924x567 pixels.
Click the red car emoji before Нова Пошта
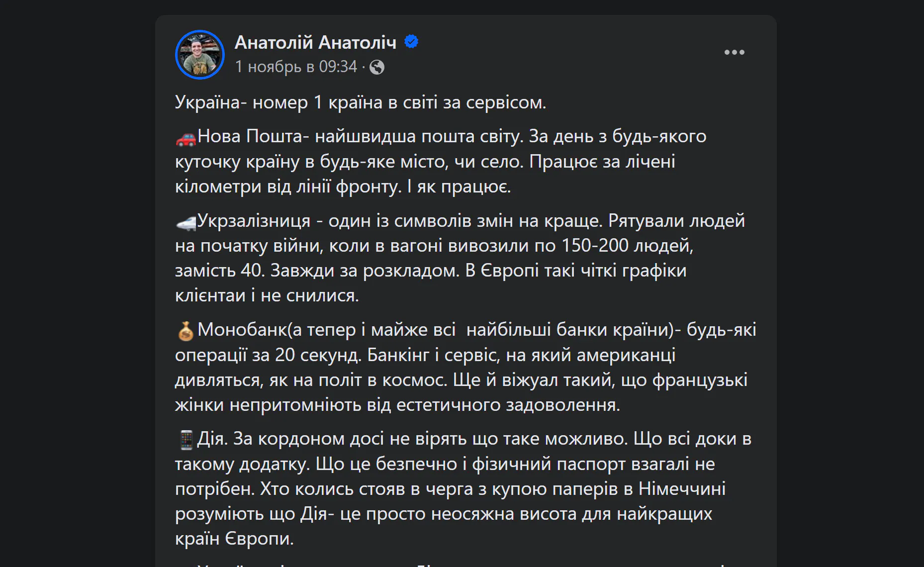click(186, 138)
